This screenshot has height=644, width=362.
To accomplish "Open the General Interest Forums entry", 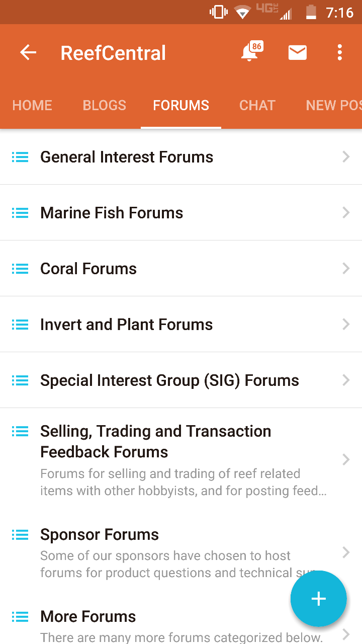I will click(127, 157).
